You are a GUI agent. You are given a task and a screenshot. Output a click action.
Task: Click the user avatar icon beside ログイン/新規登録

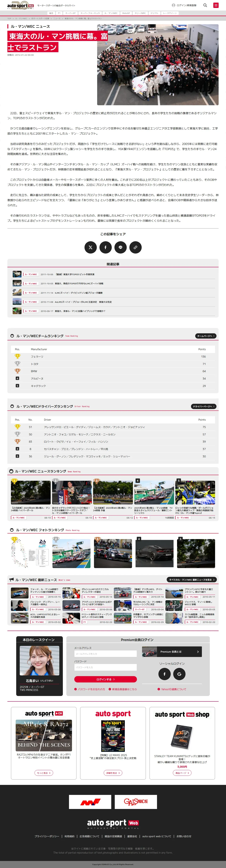point(173,5)
